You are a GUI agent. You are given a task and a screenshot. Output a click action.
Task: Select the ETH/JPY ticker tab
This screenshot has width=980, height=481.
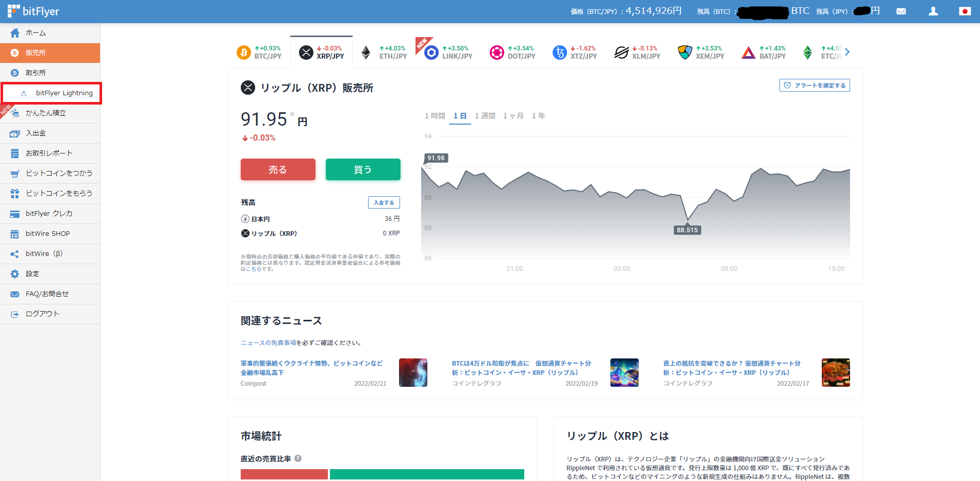(384, 52)
